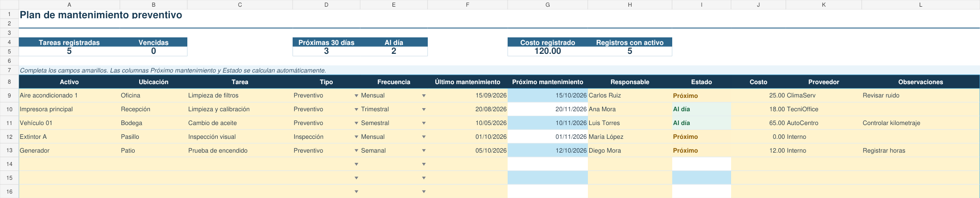Select the 120.00 cost total cell

(548, 51)
